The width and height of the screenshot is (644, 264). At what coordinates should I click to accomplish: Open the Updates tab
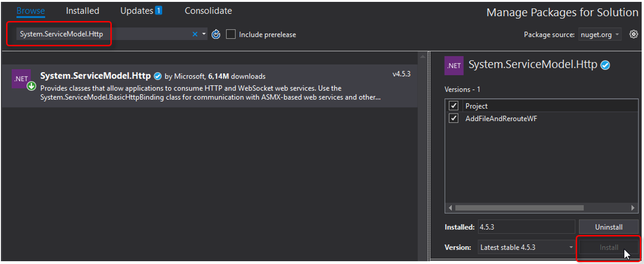pyautogui.click(x=141, y=11)
